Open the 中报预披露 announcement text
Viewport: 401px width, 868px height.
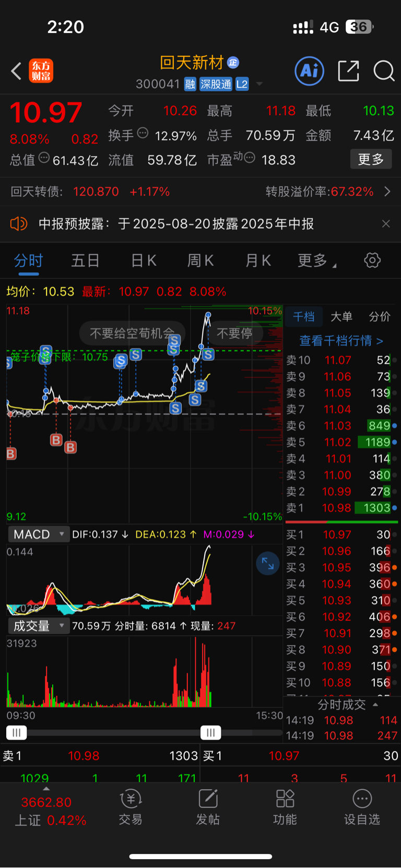[x=176, y=224]
